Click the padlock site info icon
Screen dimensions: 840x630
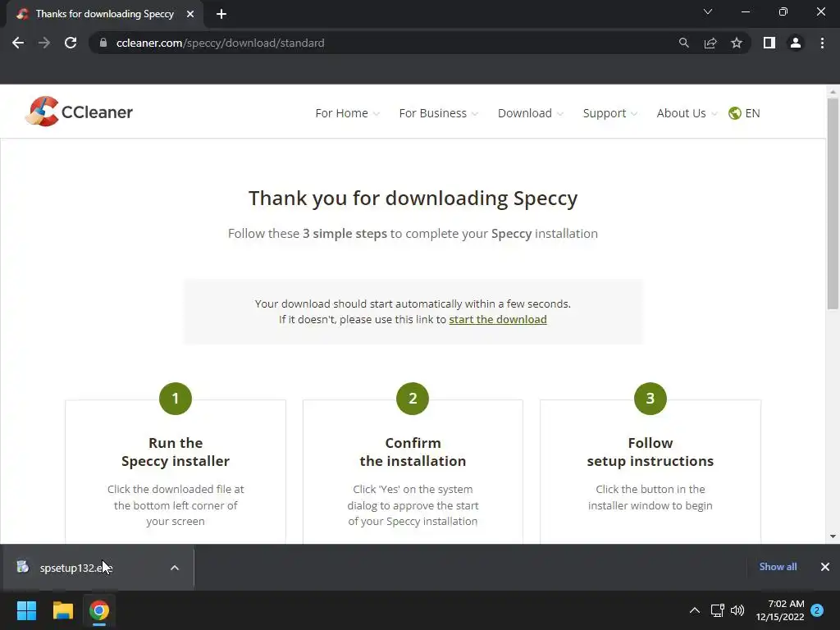point(103,43)
